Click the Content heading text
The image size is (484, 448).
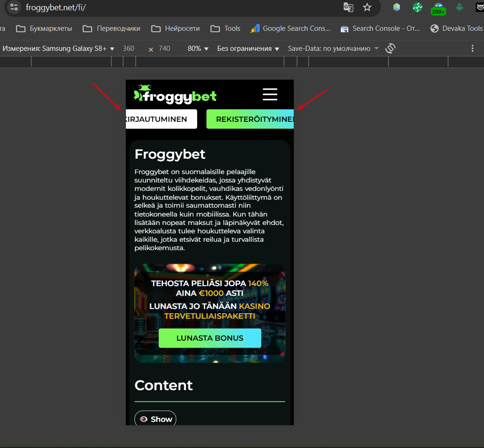click(x=164, y=385)
